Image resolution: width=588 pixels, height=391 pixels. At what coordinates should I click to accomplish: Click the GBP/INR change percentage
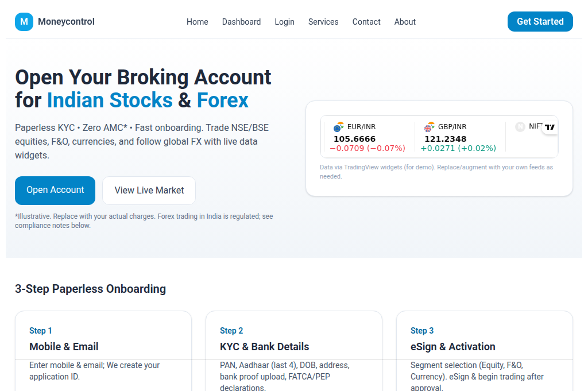pyautogui.click(x=458, y=148)
